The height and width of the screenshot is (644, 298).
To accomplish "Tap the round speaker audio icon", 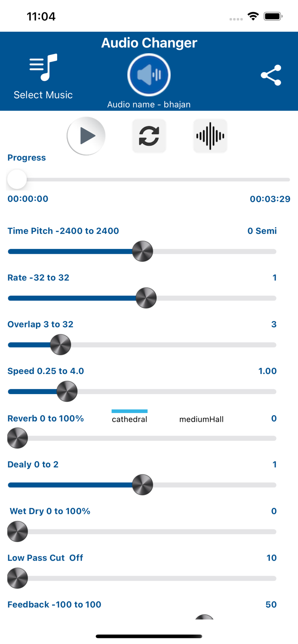I will pos(149,75).
